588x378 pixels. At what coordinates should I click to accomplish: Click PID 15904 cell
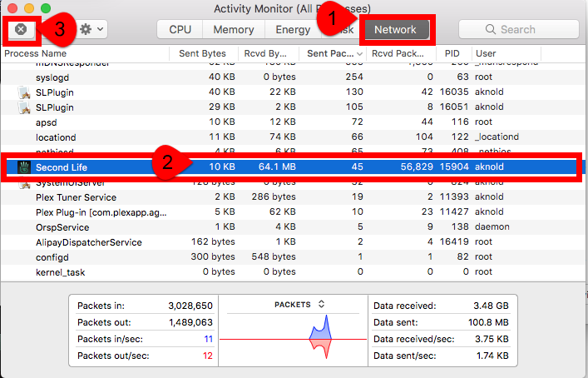pyautogui.click(x=454, y=167)
